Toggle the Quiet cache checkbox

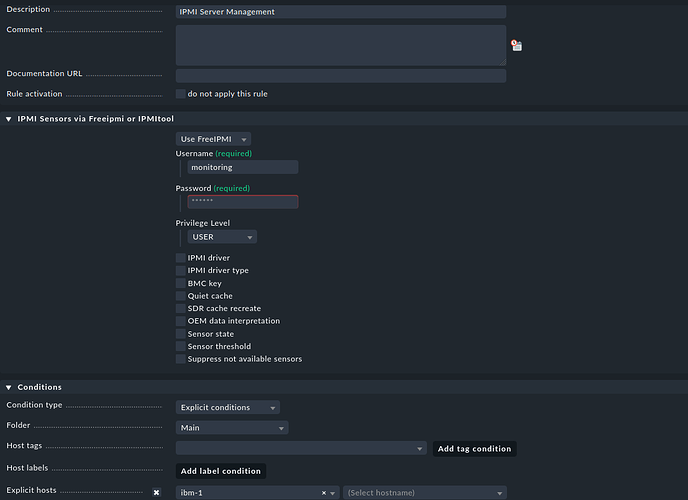[180, 296]
